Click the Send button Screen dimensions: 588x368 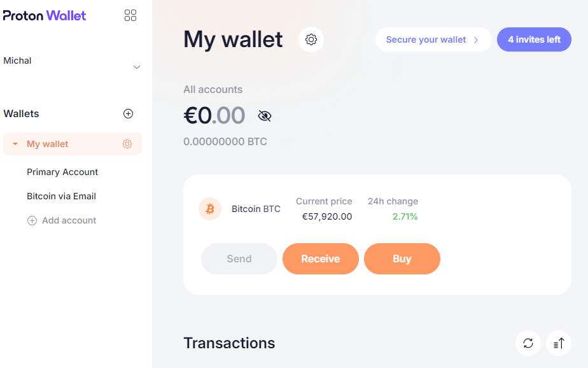click(x=239, y=258)
